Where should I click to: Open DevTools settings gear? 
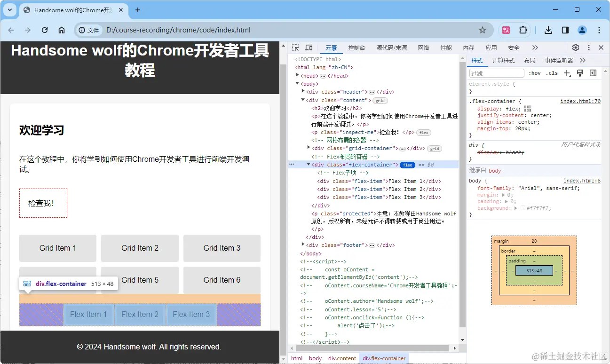(x=576, y=47)
